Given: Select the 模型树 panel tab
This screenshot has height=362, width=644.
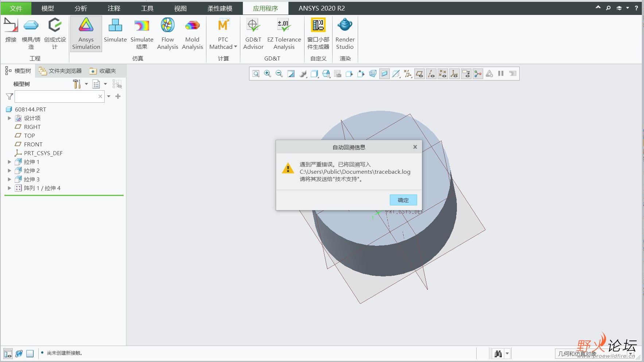Looking at the screenshot, I should point(18,71).
